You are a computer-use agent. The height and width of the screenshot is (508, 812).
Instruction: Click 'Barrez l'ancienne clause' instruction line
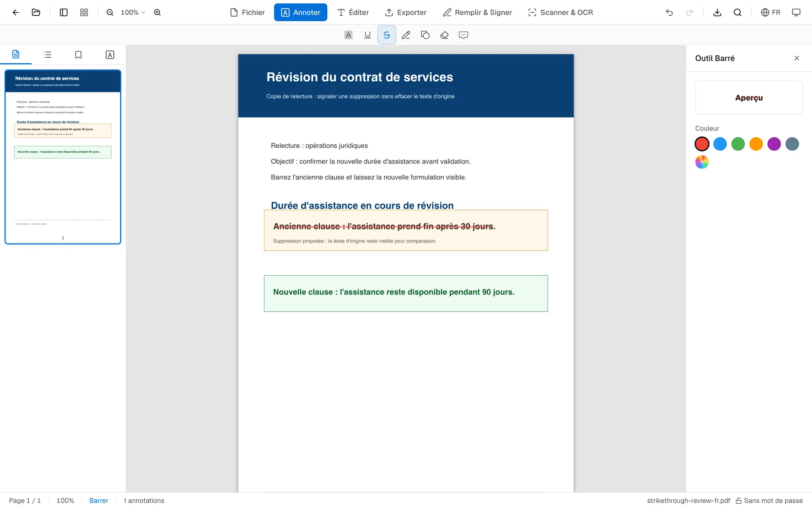tap(368, 177)
